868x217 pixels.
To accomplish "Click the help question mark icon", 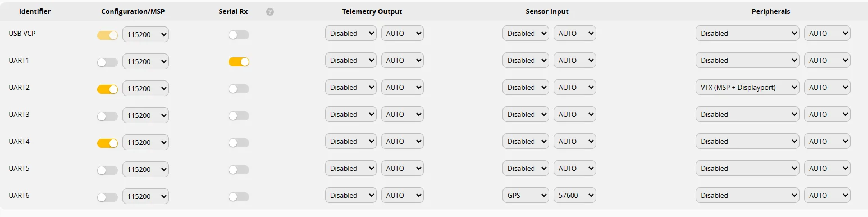I will click(270, 12).
